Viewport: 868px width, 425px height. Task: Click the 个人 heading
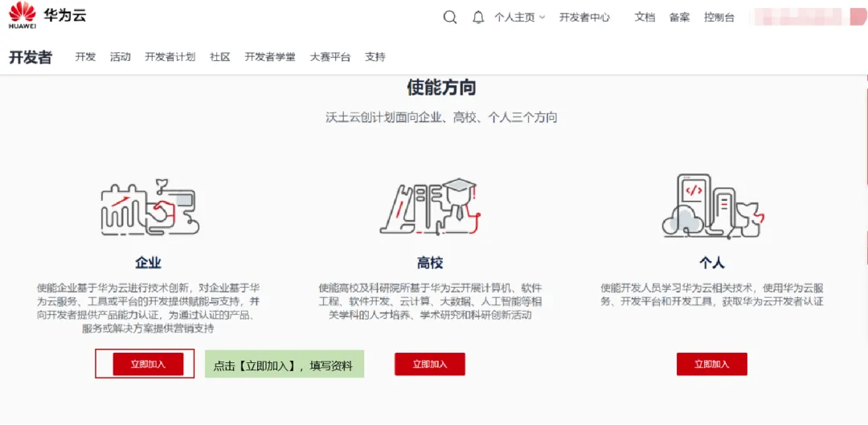coord(712,262)
